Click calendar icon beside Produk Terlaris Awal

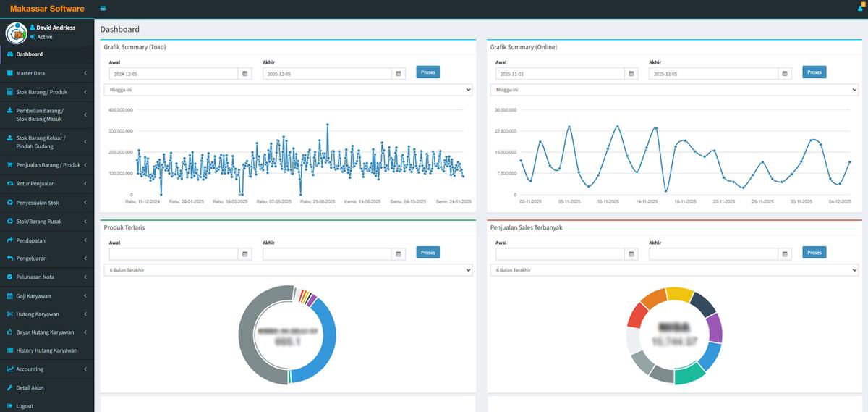click(x=245, y=254)
